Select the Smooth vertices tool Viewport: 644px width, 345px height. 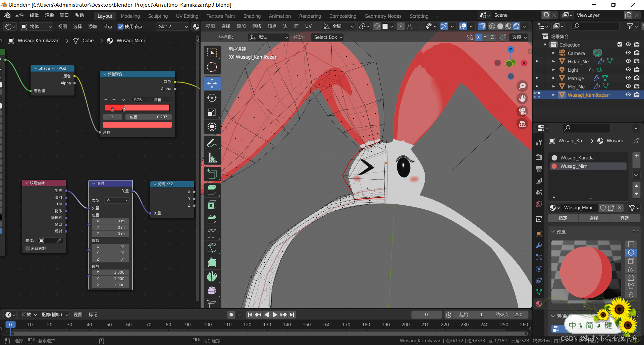click(212, 291)
